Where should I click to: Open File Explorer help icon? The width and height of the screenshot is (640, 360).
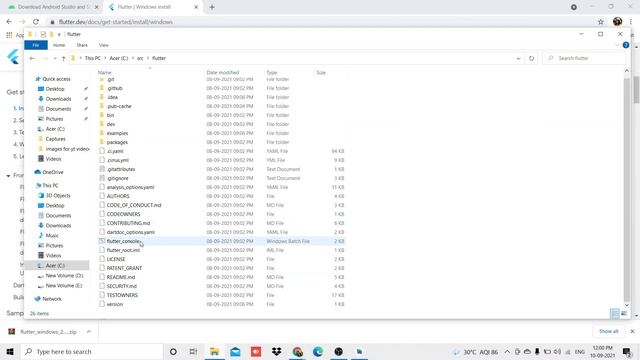(626, 45)
